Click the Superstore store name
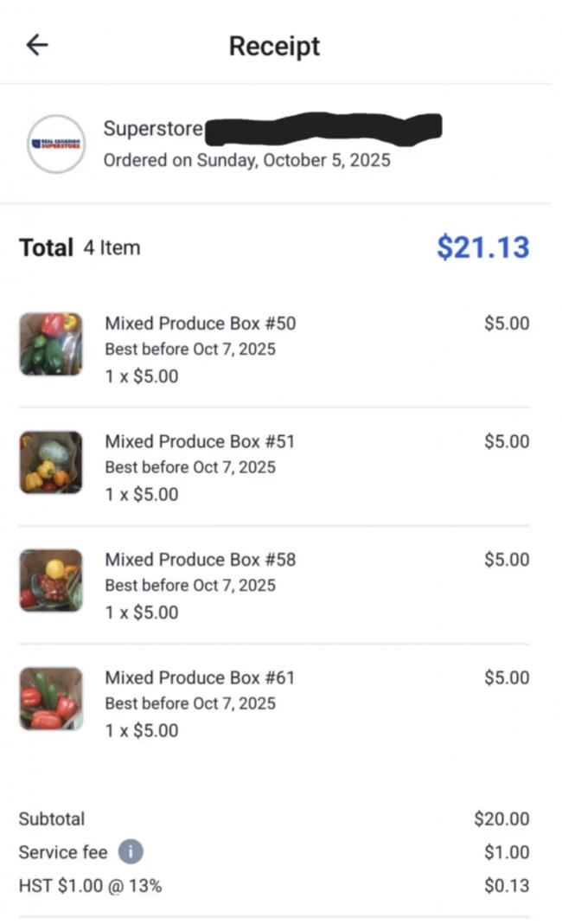 [153, 129]
